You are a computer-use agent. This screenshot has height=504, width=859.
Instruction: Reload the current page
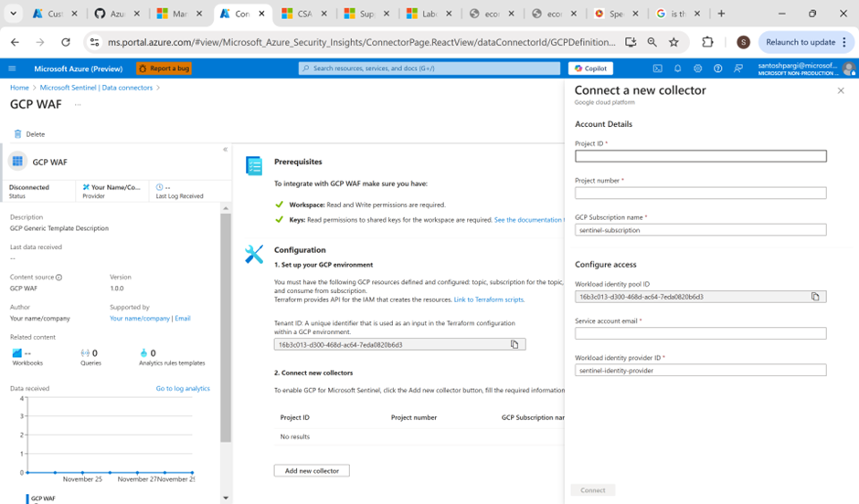[66, 42]
